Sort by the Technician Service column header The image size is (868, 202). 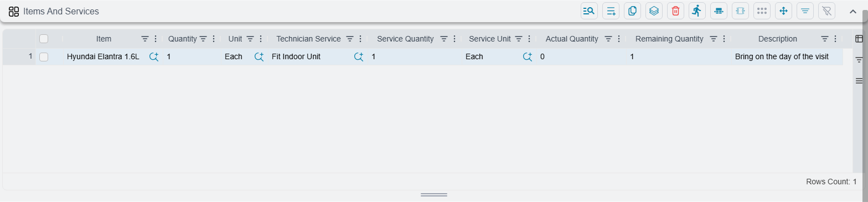pyautogui.click(x=308, y=39)
